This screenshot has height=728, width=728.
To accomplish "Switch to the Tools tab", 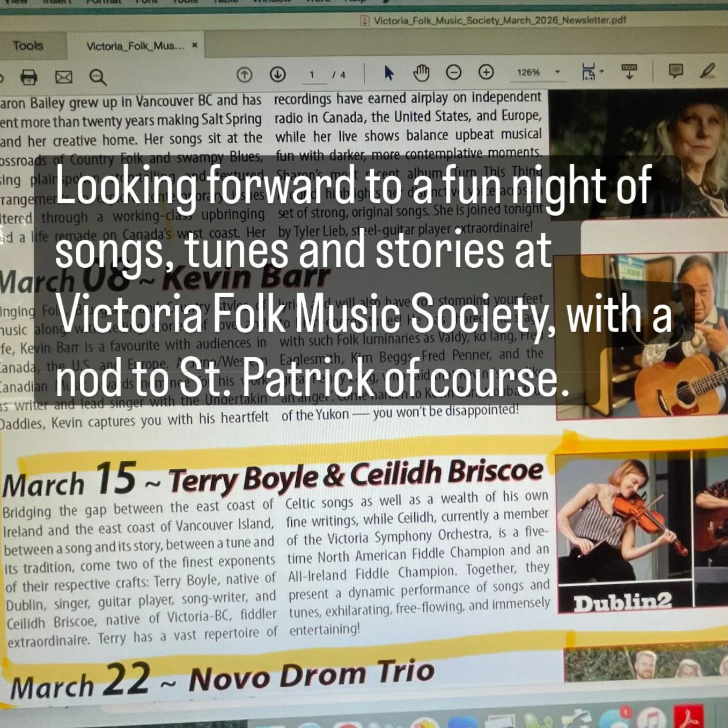I will [x=28, y=46].
